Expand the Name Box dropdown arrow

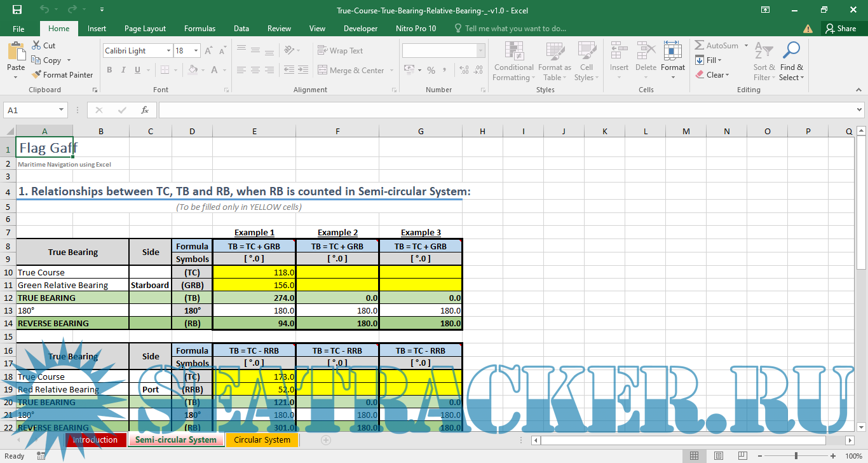[62, 110]
